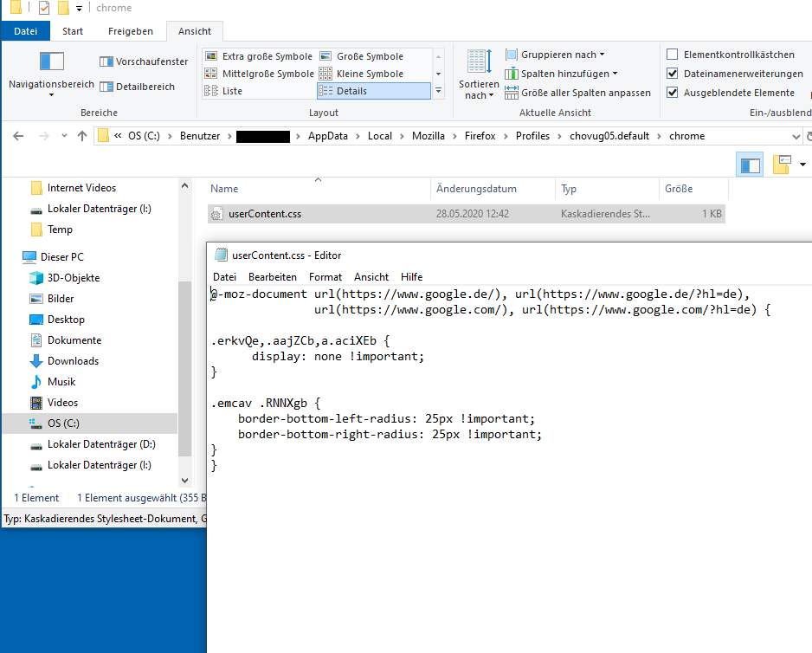The width and height of the screenshot is (812, 653).
Task: Click Benutzer breadcrumb in address bar
Action: click(200, 136)
